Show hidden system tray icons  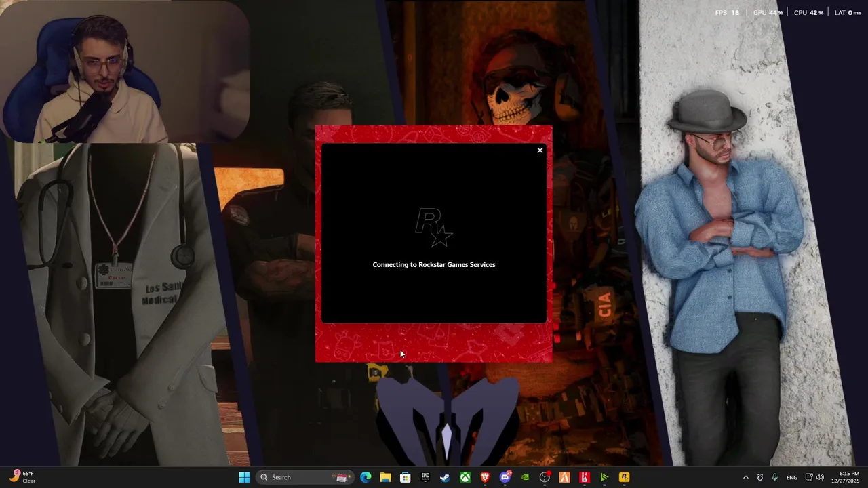[746, 477]
